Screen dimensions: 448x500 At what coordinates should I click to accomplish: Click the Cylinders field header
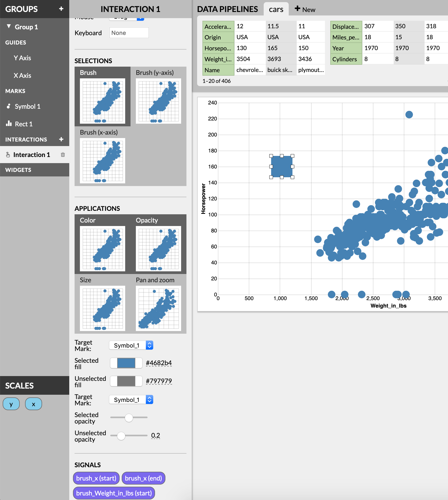[346, 59]
